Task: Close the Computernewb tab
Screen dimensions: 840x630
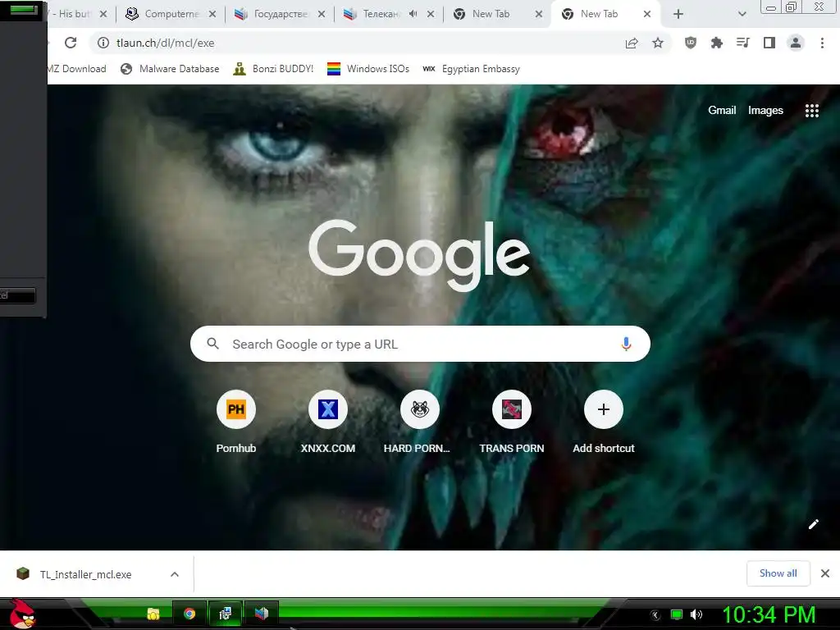Action: pyautogui.click(x=212, y=15)
